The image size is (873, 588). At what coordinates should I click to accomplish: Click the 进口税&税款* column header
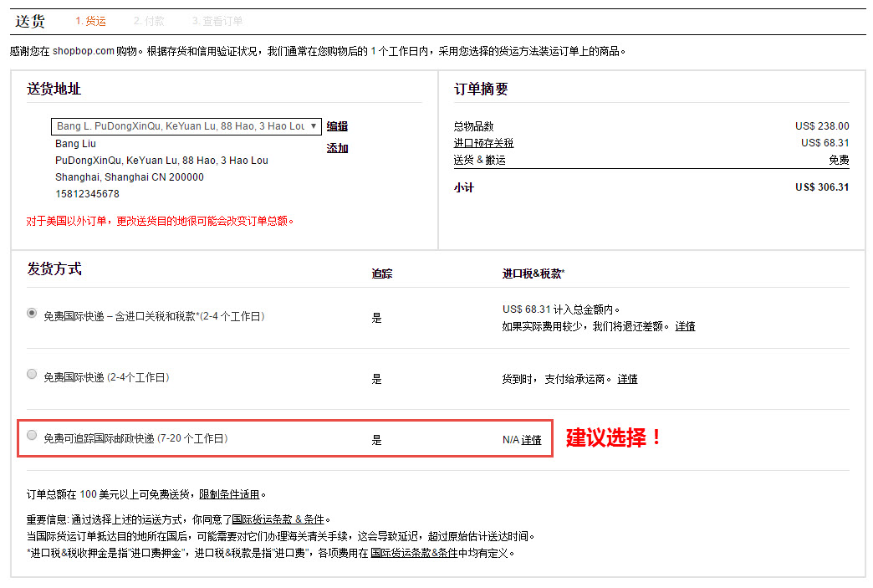(x=533, y=274)
